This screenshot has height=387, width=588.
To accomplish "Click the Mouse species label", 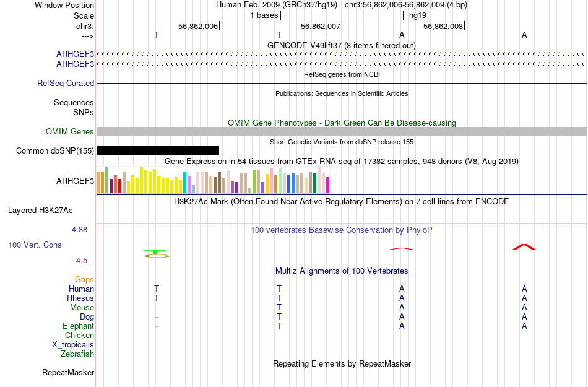I will 82,308.
